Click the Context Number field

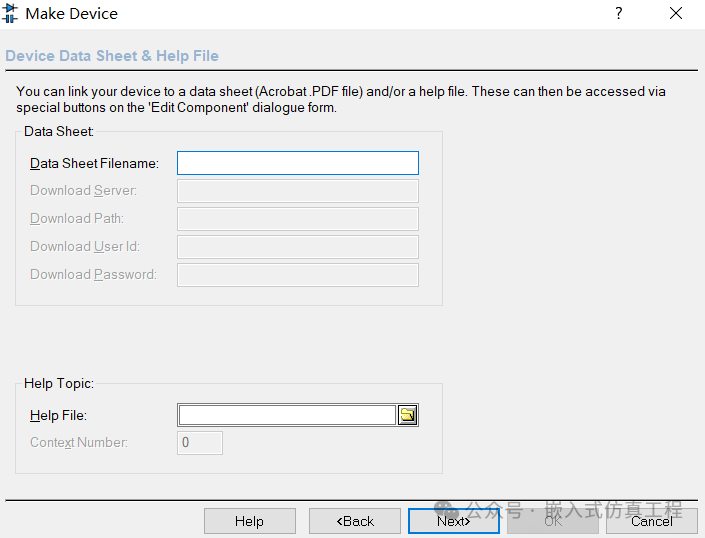point(200,443)
